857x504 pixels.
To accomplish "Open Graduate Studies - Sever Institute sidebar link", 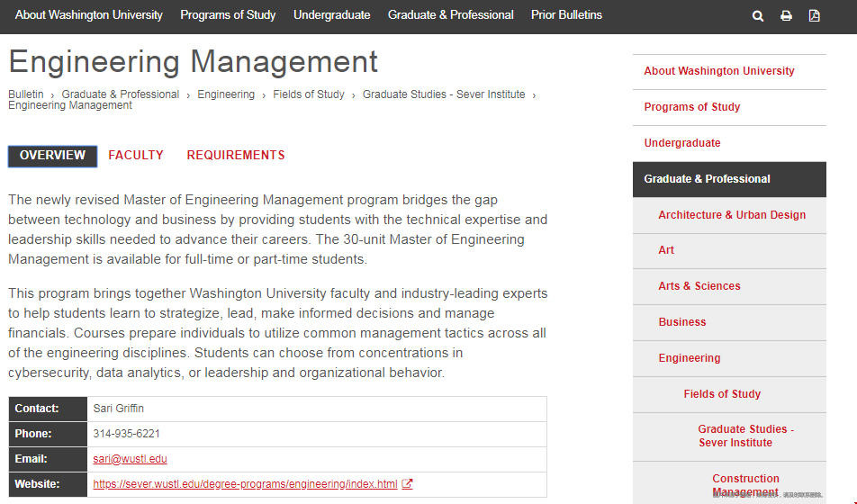I will (x=746, y=436).
